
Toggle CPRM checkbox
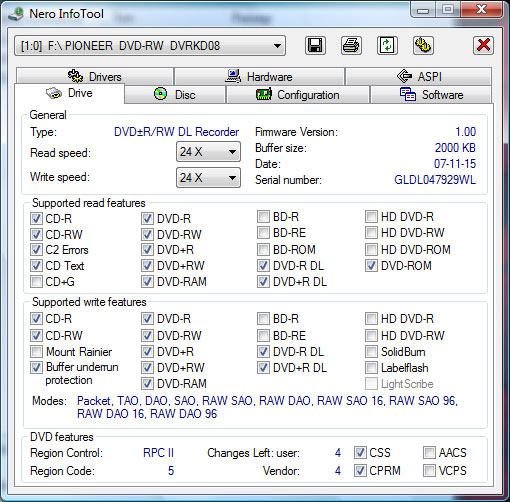coord(360,470)
